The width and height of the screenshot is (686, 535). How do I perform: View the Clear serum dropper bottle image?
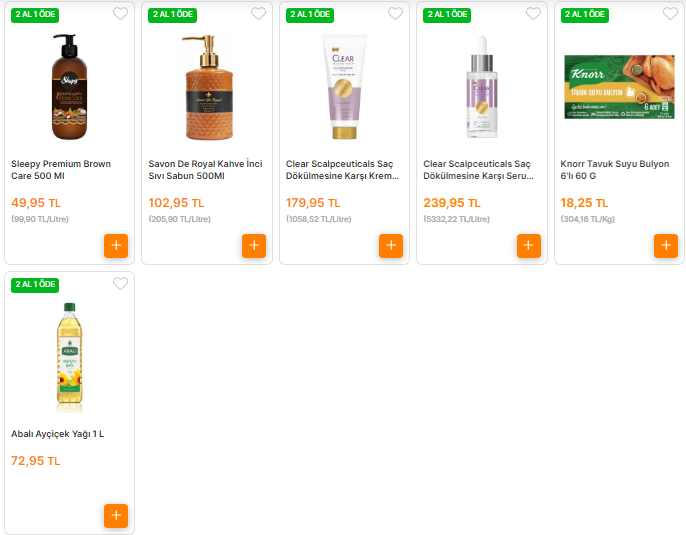click(x=482, y=87)
